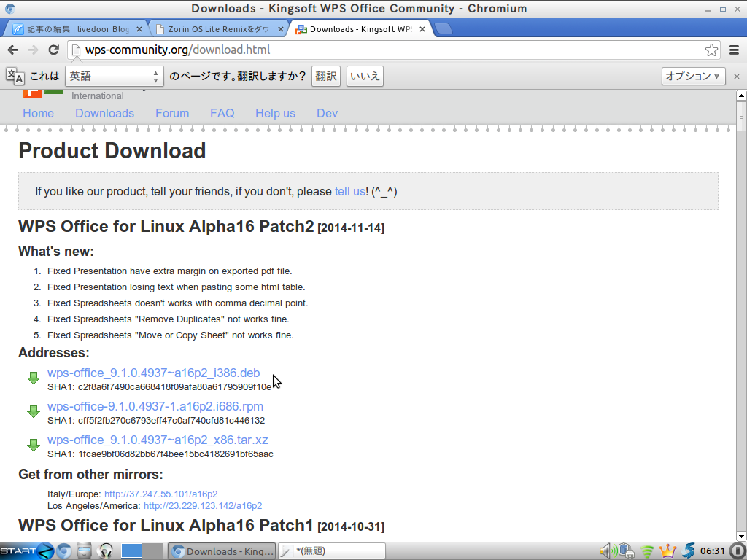Launch Chromium from the taskbar quick launcher
The width and height of the screenshot is (747, 560).
coord(64,551)
